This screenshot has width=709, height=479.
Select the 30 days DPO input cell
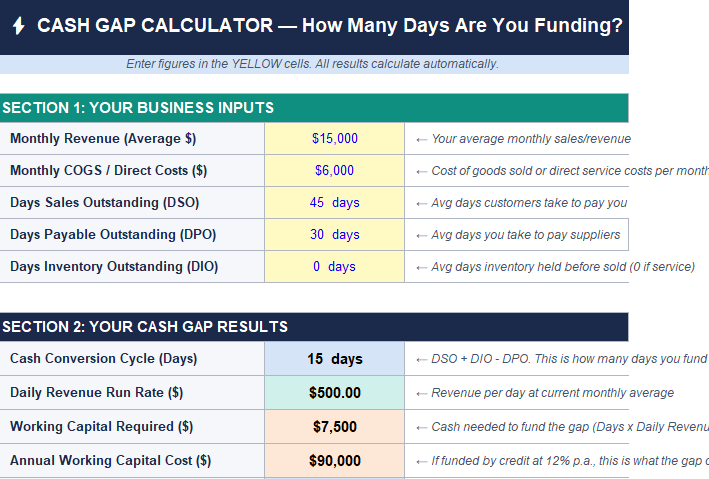(x=334, y=235)
